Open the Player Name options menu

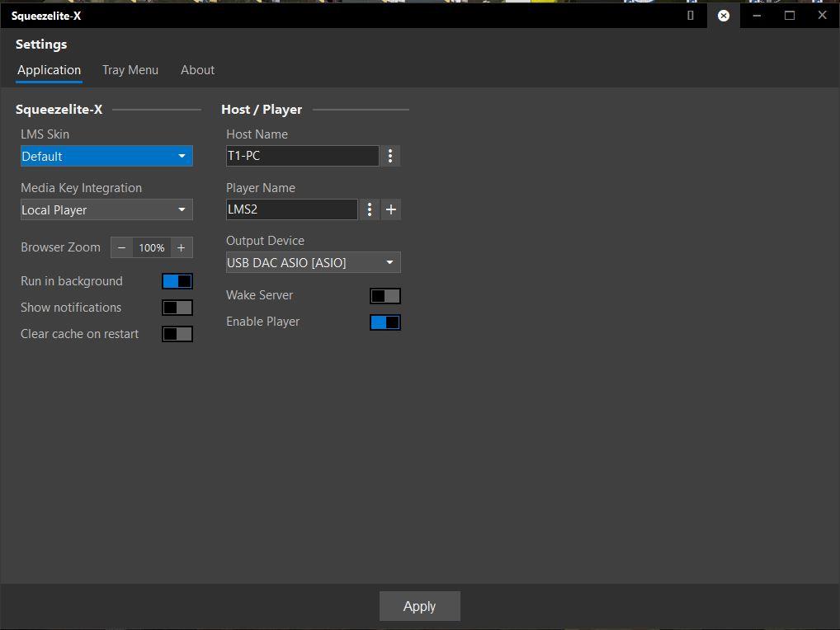(369, 209)
